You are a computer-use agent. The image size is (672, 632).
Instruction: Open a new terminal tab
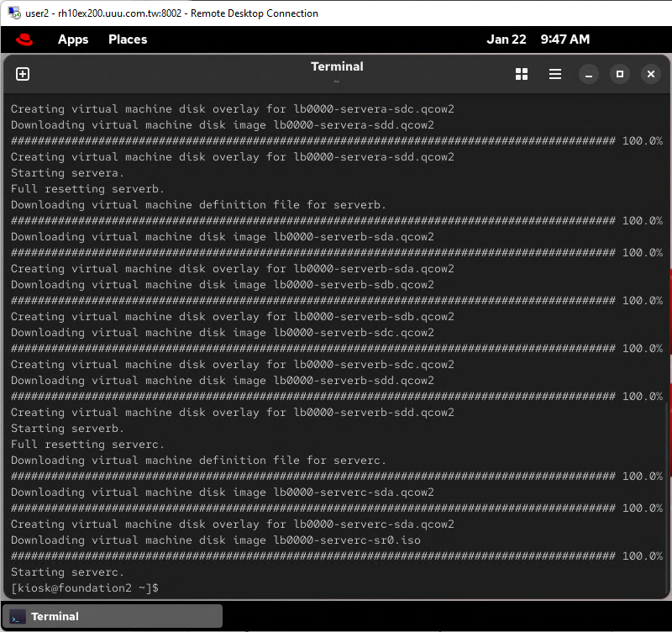[23, 74]
